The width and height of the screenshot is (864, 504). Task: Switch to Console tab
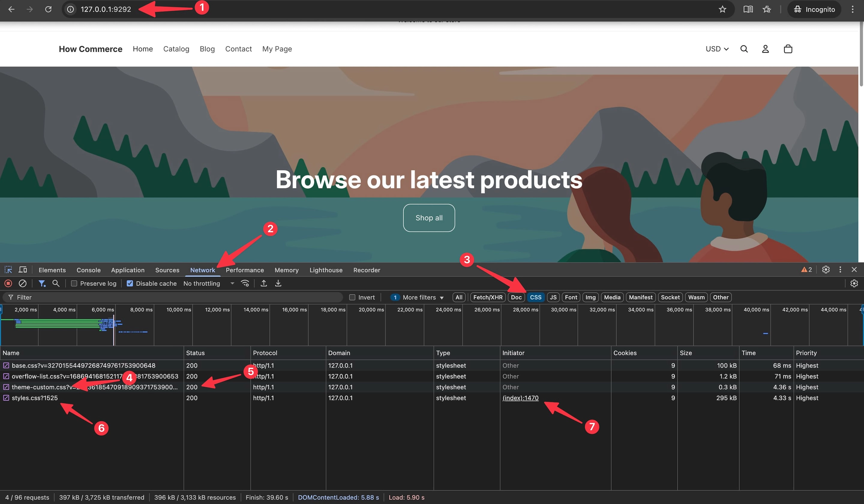[88, 270]
